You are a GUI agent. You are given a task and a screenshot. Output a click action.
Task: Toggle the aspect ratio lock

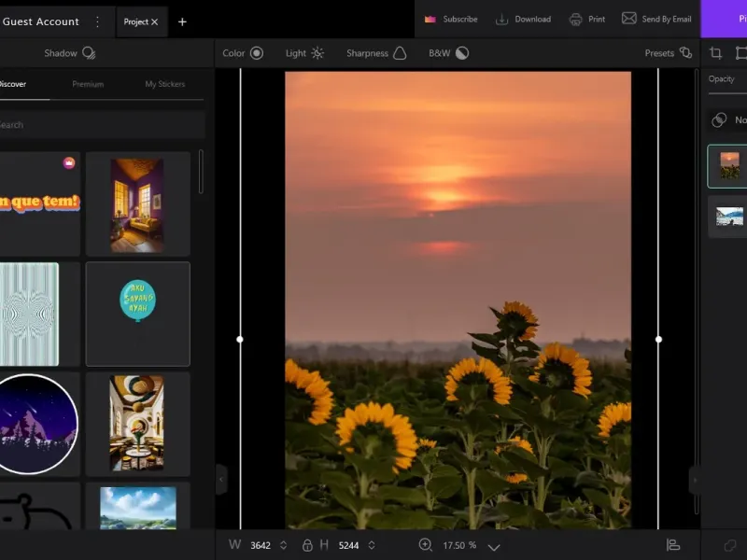coord(307,545)
